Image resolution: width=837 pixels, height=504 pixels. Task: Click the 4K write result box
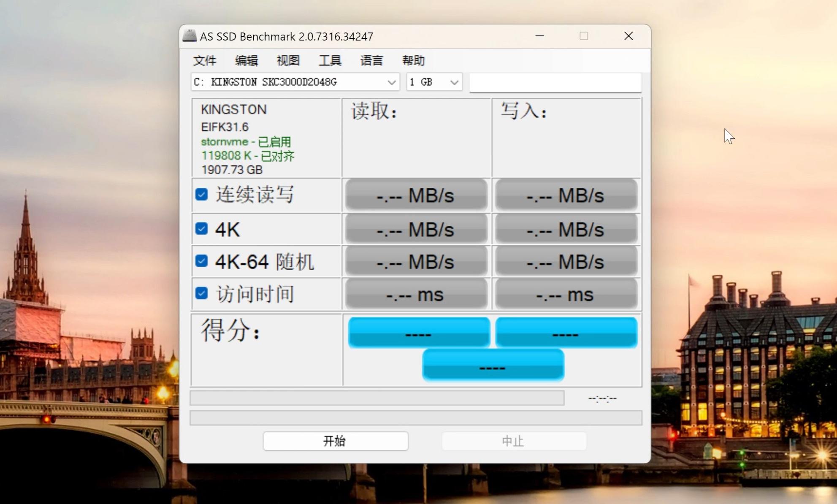tap(566, 229)
